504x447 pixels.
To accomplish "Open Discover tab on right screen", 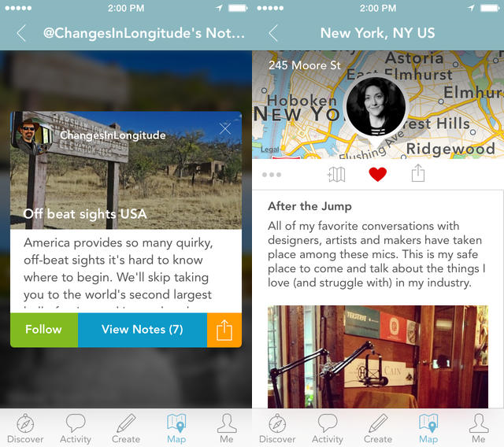I will coord(277,428).
